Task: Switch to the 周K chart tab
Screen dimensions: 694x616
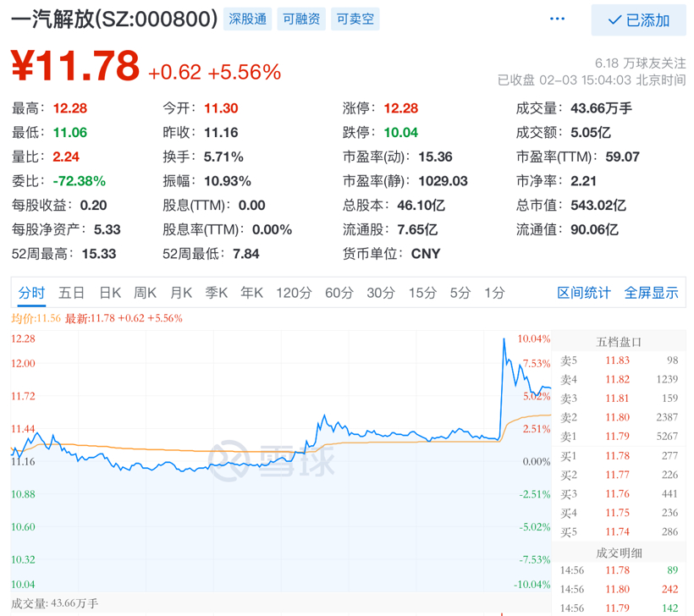Action: (146, 293)
